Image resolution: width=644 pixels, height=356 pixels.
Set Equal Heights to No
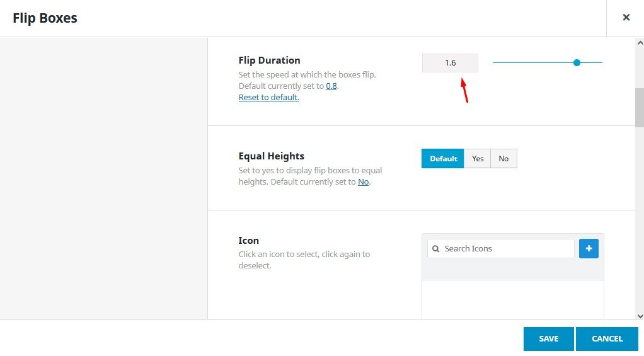click(x=503, y=159)
